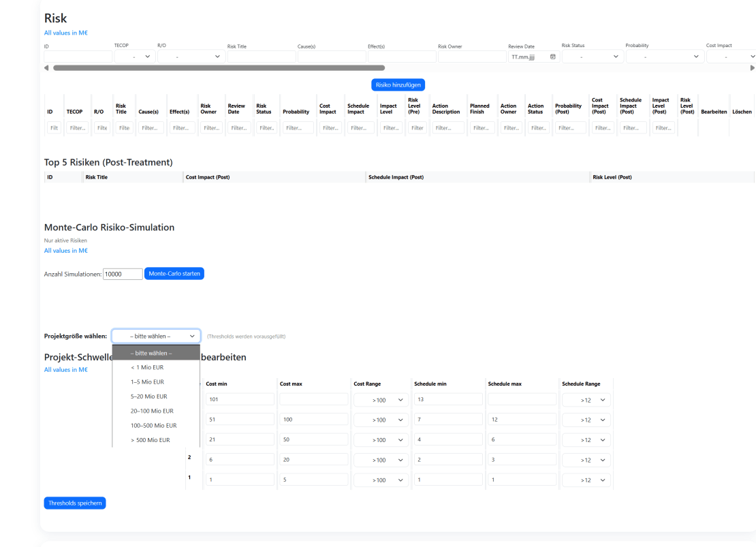Open the TECOP dropdown in the entry form
This screenshot has width=756, height=547.
(x=135, y=57)
